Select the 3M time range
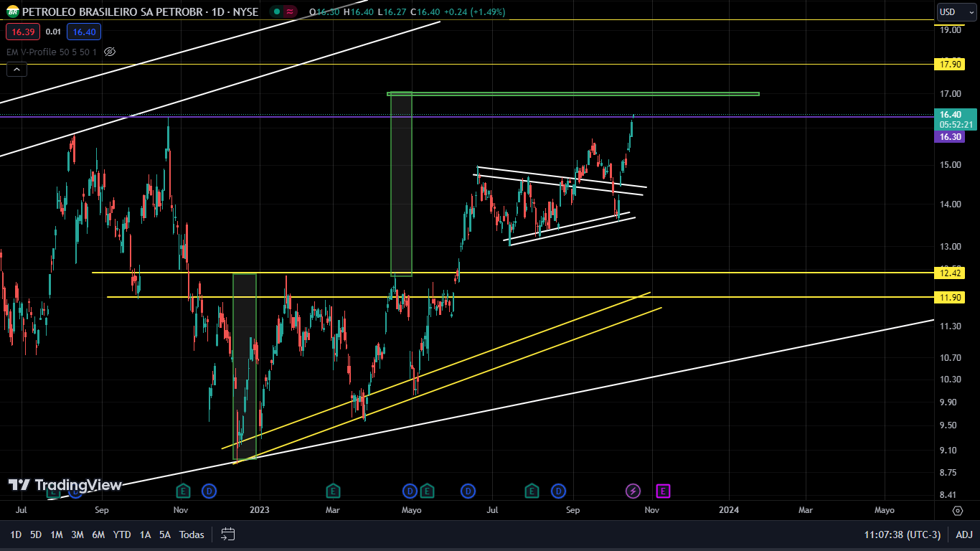 click(77, 534)
